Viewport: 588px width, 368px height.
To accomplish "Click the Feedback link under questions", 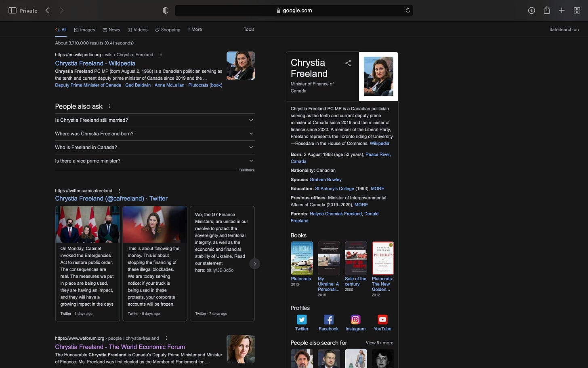I will click(x=246, y=170).
